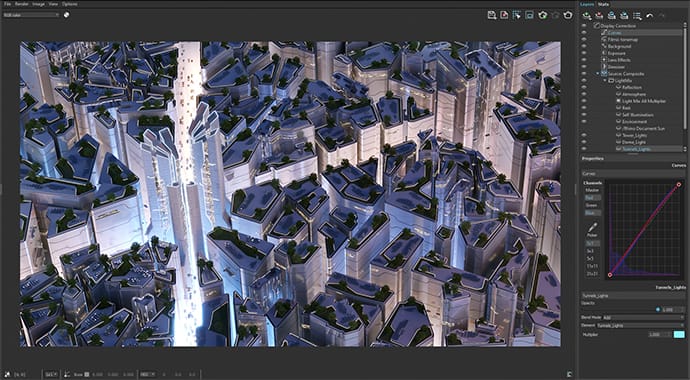Hide the Background layer
This screenshot has width=690, height=380.
584,46
